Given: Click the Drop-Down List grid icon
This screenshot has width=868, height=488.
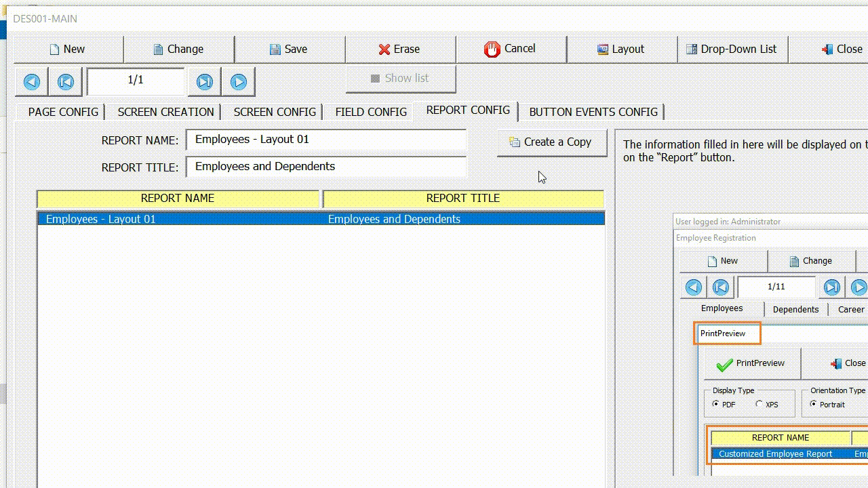Looking at the screenshot, I should [691, 49].
